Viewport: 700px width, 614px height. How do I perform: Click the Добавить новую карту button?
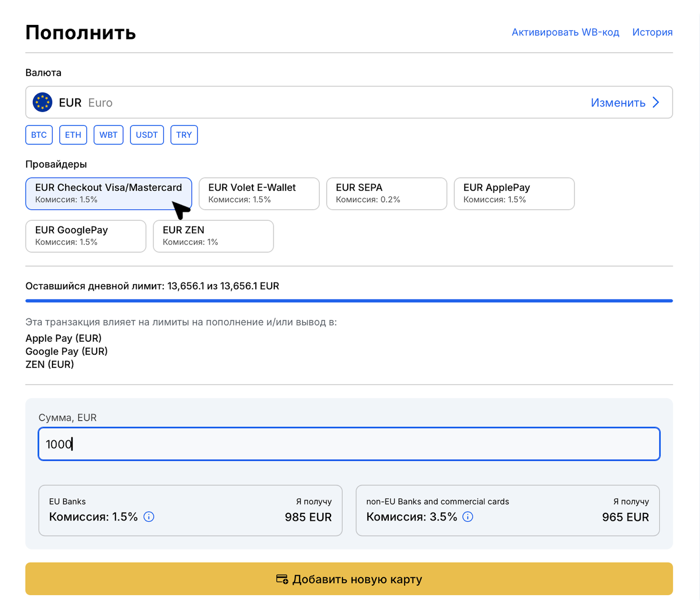(x=349, y=579)
